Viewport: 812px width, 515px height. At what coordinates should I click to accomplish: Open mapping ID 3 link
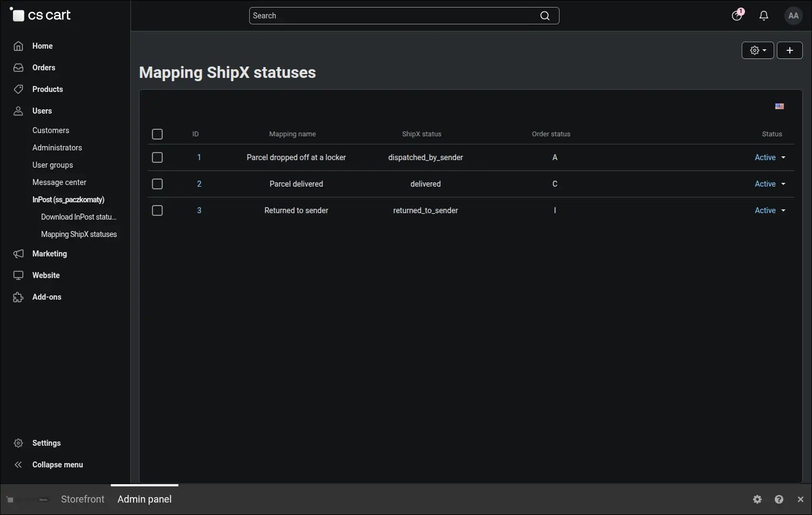[x=199, y=210]
